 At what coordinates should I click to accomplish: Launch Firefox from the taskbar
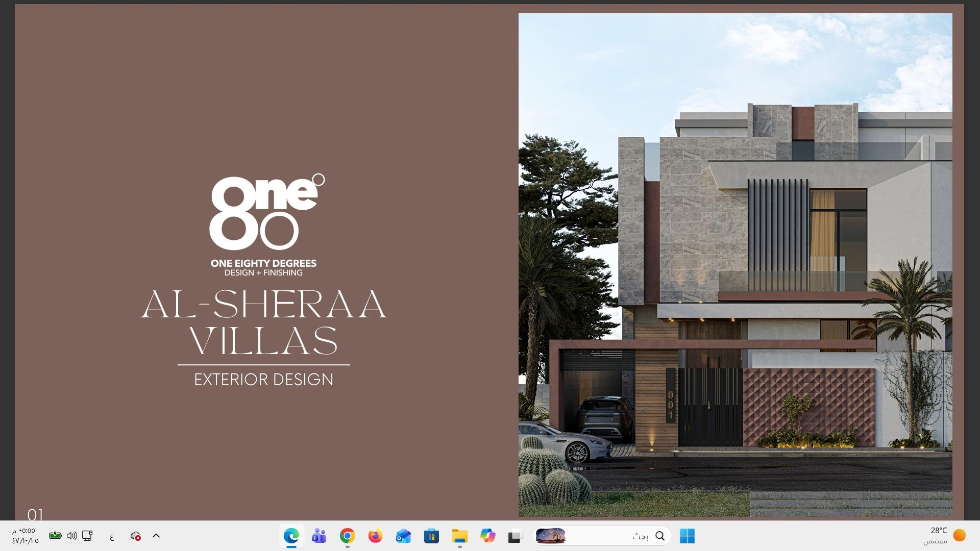pos(376,536)
